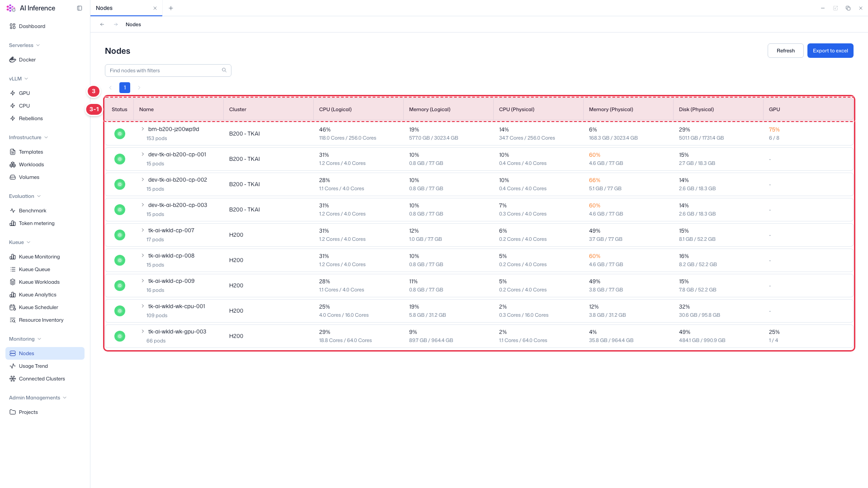Open the Dashboard sidebar icon
This screenshot has width=868, height=488.
coord(13,26)
